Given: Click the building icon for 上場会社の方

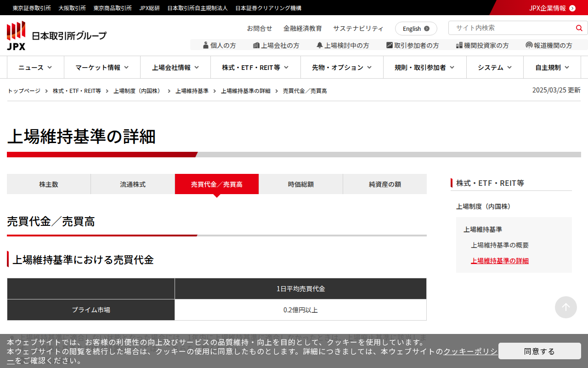Looking at the screenshot, I should [x=256, y=45].
